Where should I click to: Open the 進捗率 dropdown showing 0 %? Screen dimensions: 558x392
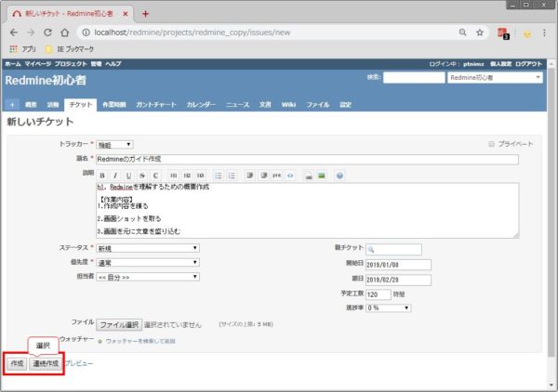pos(388,308)
